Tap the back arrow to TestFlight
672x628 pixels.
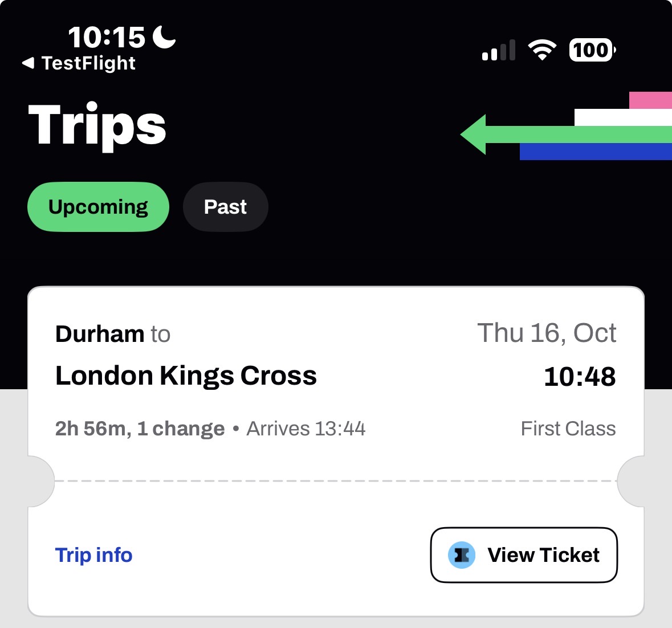(x=28, y=63)
